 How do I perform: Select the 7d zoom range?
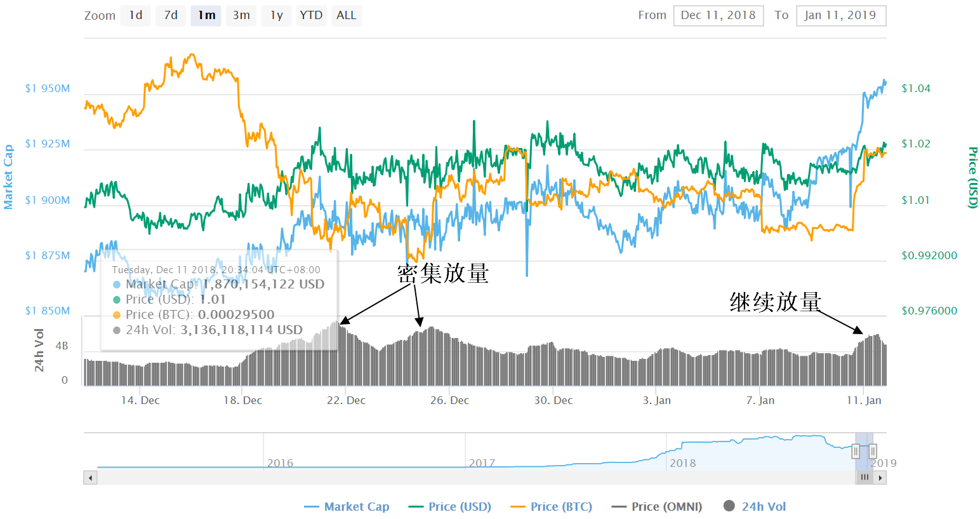tap(171, 15)
